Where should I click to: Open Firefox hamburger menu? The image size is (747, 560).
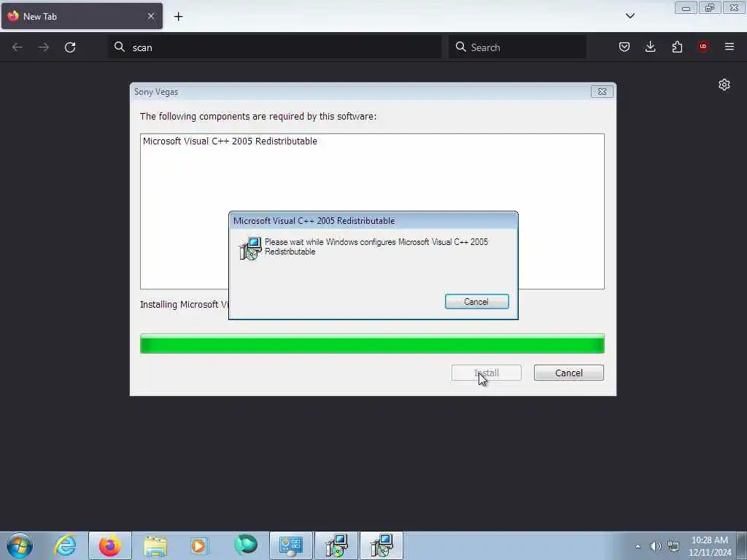click(729, 47)
